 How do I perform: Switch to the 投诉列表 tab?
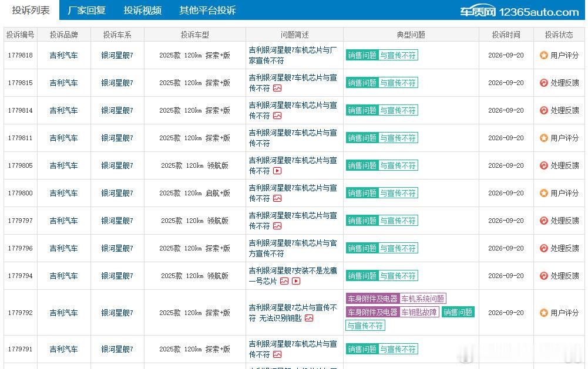coord(31,10)
